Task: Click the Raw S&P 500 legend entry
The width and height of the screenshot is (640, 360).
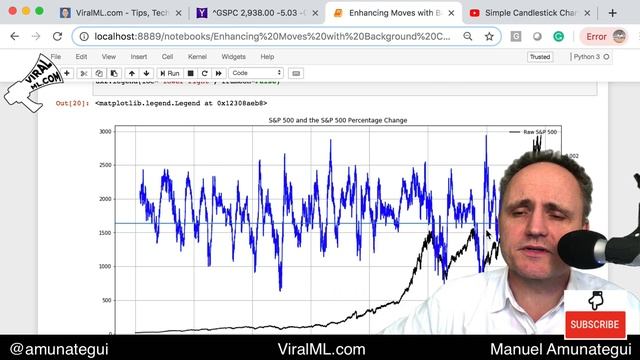Action: tap(533, 132)
